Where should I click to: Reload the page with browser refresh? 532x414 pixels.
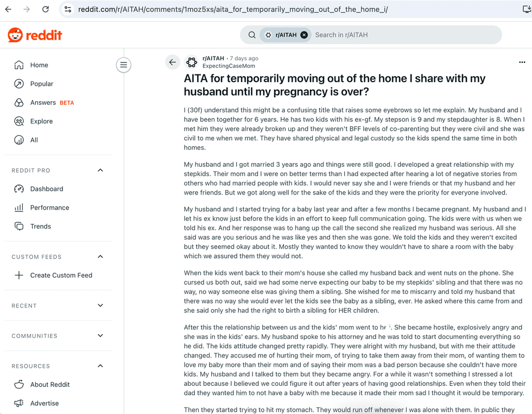46,9
